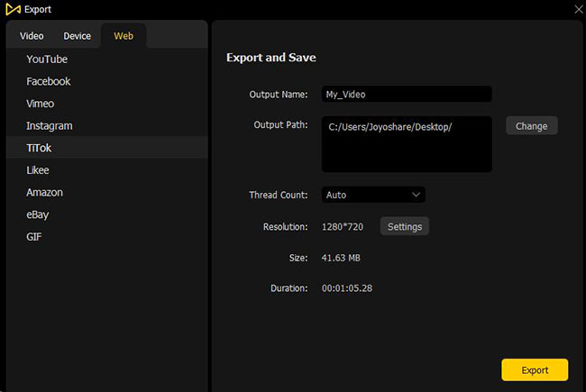
Task: Click the Change button for output path
Action: point(531,126)
